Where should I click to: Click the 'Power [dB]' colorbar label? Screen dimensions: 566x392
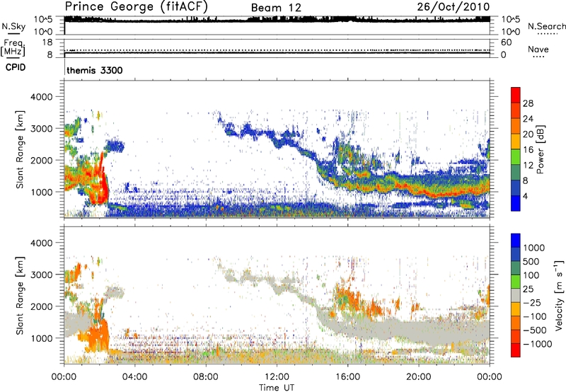point(541,149)
